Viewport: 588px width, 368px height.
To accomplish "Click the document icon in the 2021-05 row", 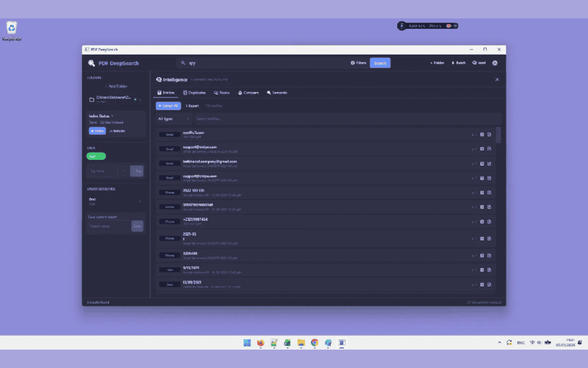I will point(489,239).
